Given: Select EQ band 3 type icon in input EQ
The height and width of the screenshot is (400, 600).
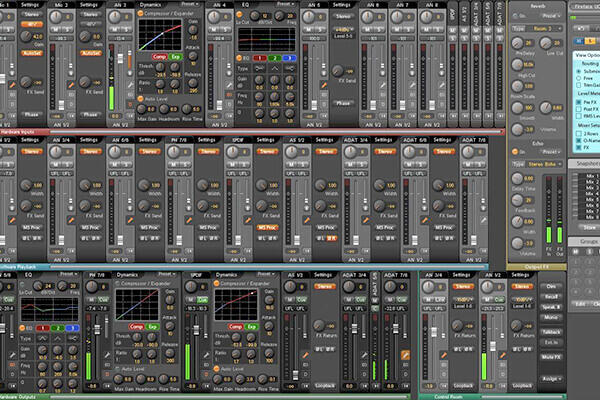Looking at the screenshot, I should click(x=290, y=68).
